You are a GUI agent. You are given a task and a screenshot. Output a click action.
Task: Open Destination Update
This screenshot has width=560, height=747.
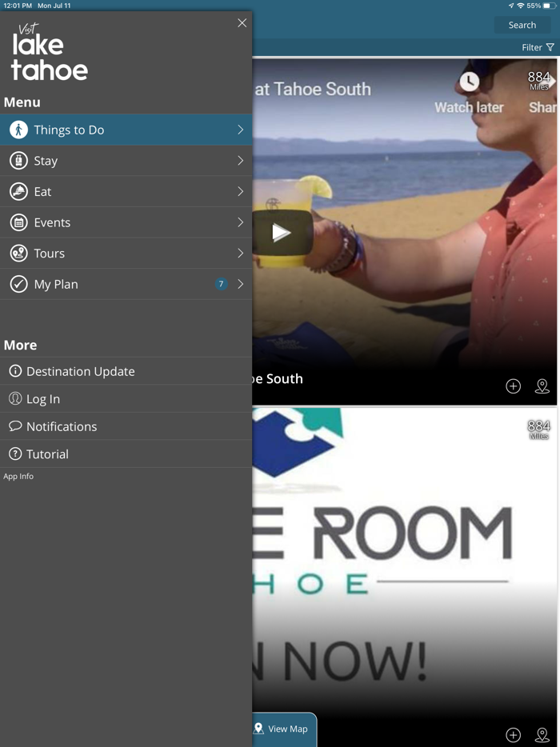[126, 371]
